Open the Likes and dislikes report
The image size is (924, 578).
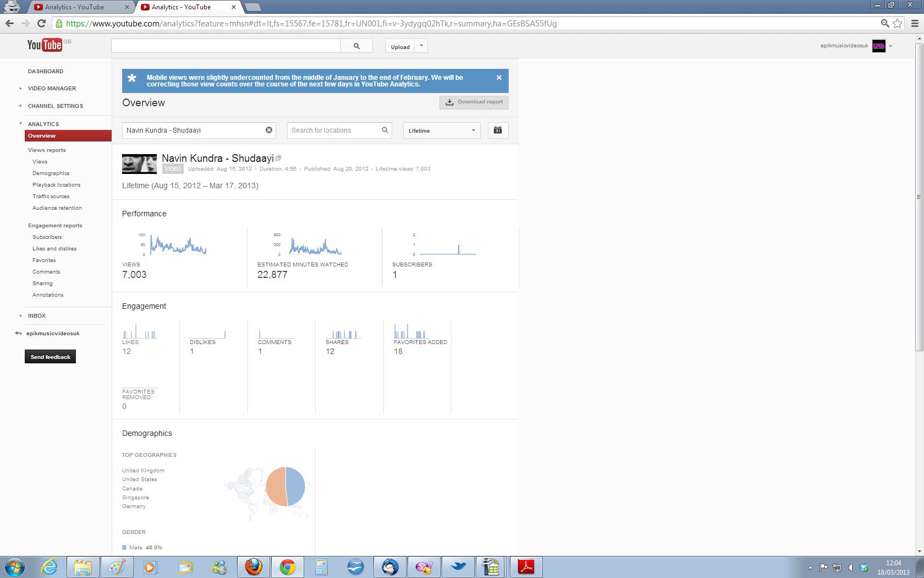[x=54, y=249]
